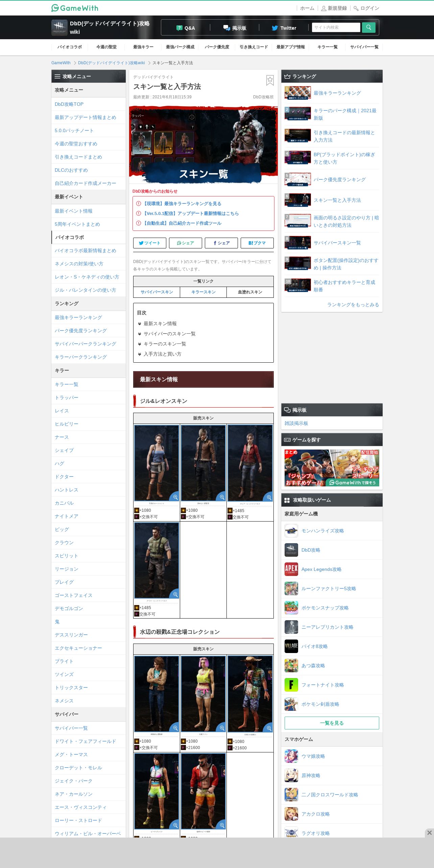Screen dimensions: 434x868
Task: Open 最強パーク構成 nav menu item
Action: pos(180,47)
